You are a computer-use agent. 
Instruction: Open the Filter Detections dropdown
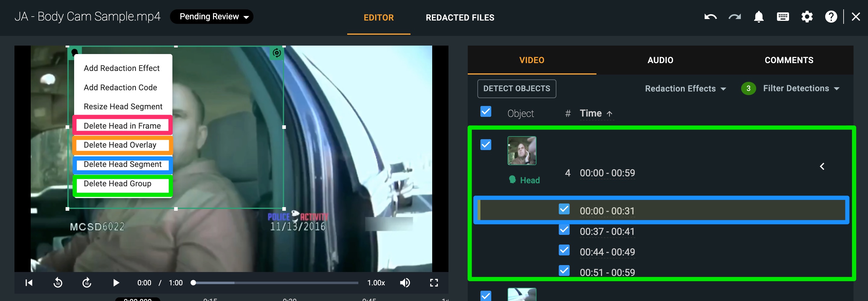point(800,88)
